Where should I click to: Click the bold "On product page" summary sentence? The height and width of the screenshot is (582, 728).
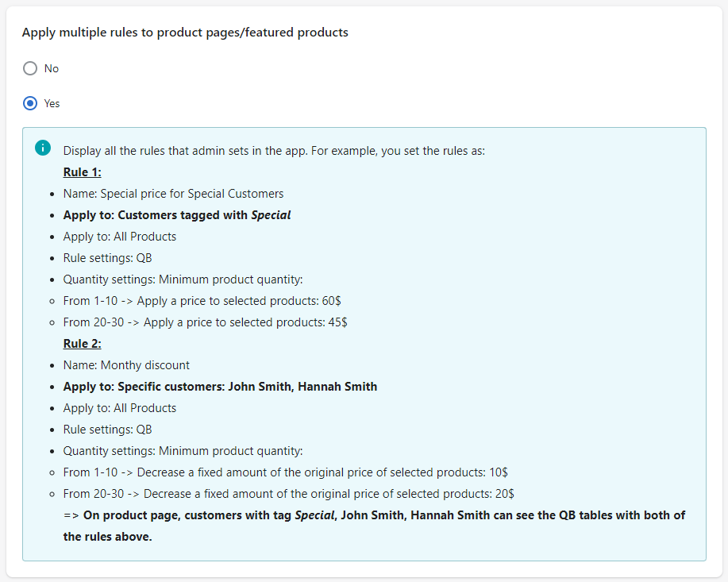tap(374, 515)
